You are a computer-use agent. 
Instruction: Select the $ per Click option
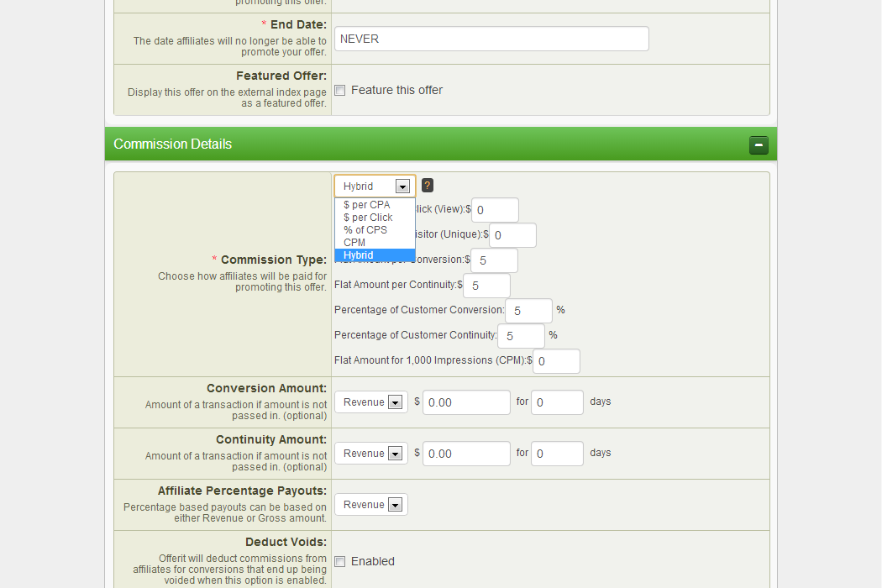coord(368,218)
